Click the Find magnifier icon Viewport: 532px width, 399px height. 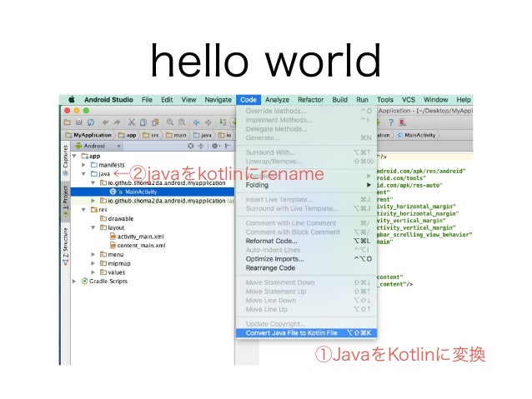click(170, 122)
